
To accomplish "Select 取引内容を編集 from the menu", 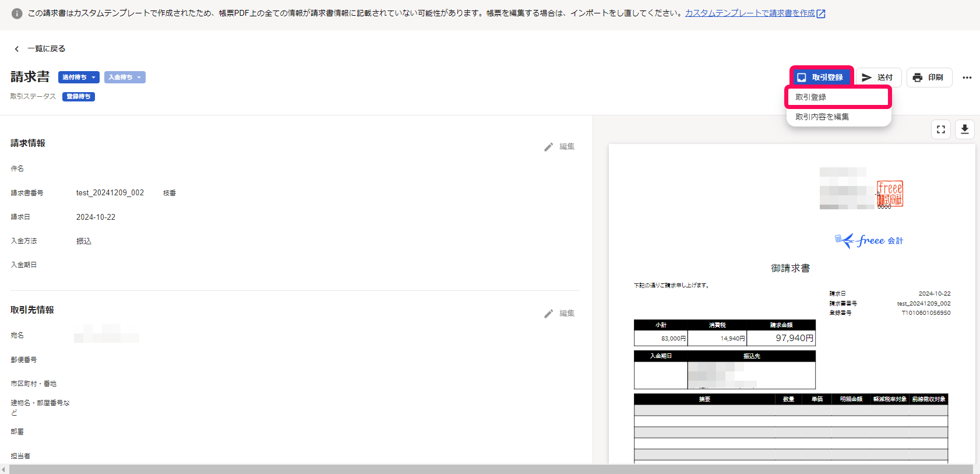I will pos(822,117).
